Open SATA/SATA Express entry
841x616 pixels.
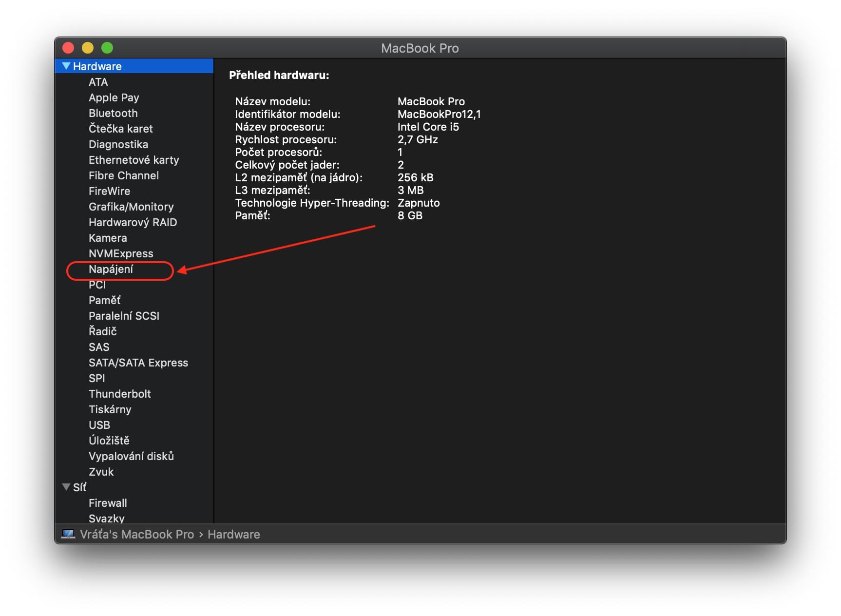(x=138, y=363)
